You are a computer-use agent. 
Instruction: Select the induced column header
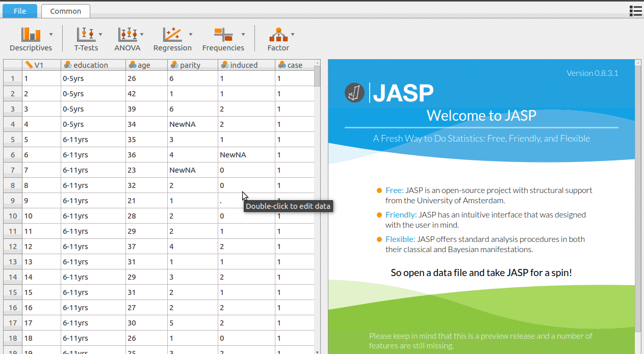[x=247, y=65]
